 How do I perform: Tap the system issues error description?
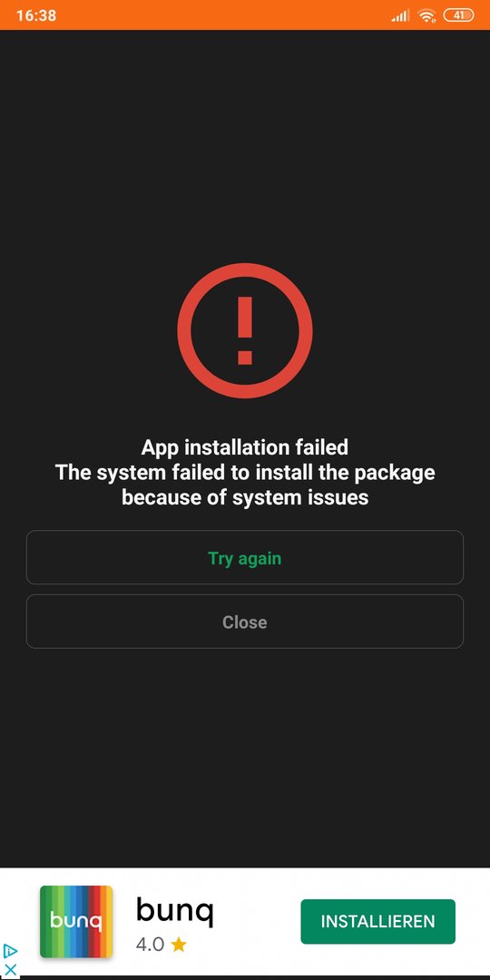tap(245, 485)
